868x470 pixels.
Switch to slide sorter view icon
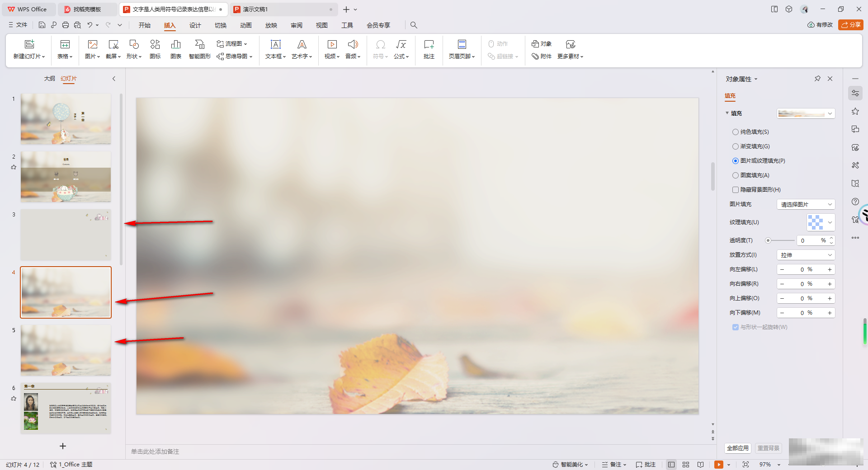point(686,465)
